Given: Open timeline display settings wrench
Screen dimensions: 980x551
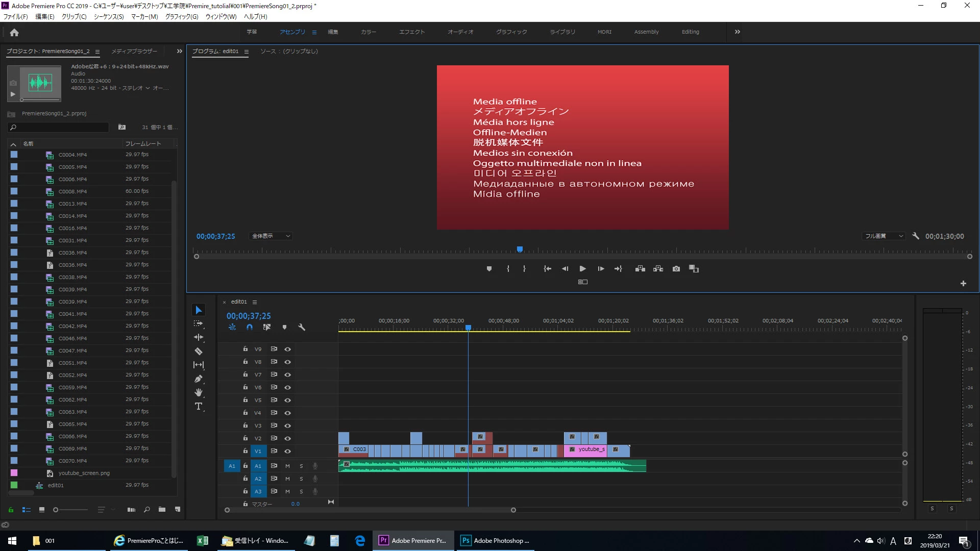Looking at the screenshot, I should point(302,327).
